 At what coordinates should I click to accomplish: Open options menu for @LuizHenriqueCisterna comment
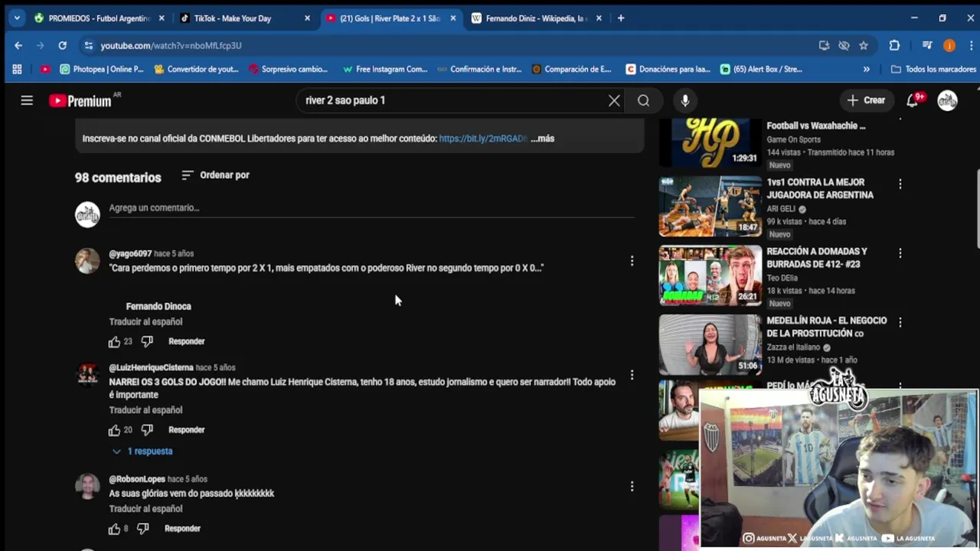632,375
